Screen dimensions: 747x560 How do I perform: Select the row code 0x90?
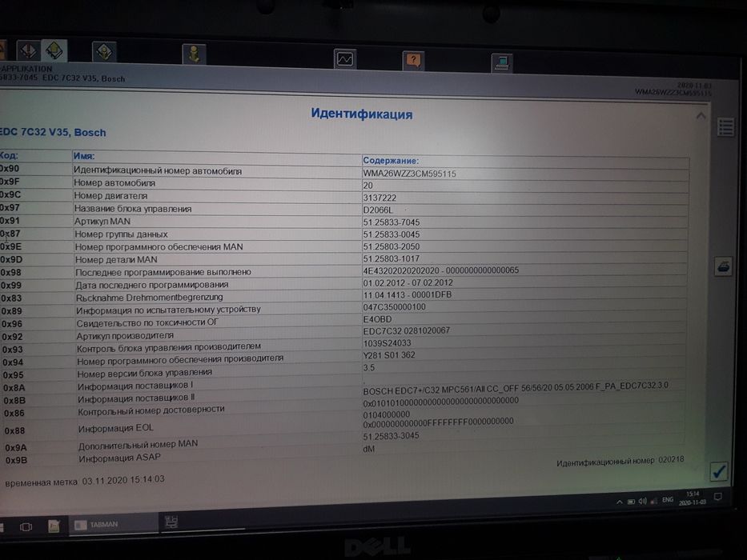tap(10, 169)
